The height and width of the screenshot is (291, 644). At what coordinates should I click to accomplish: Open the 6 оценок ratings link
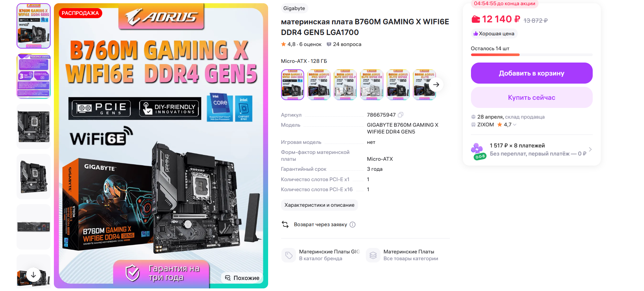pos(310,44)
